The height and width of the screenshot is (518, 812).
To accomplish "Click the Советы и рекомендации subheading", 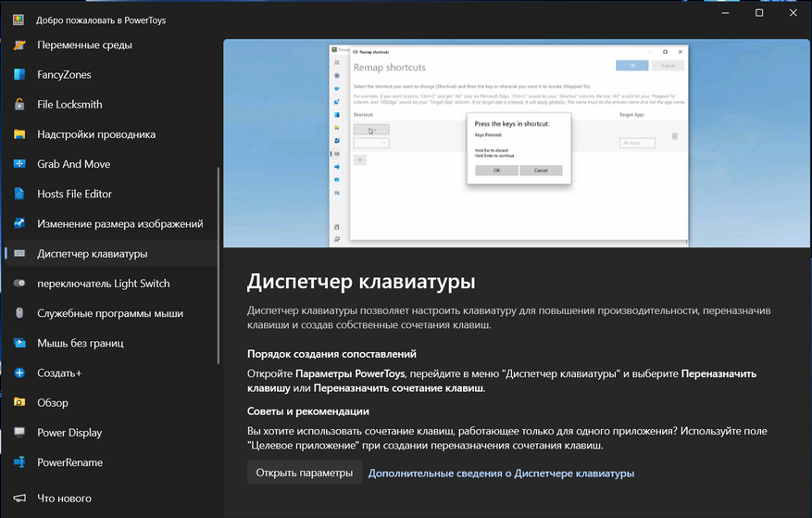I will [308, 411].
